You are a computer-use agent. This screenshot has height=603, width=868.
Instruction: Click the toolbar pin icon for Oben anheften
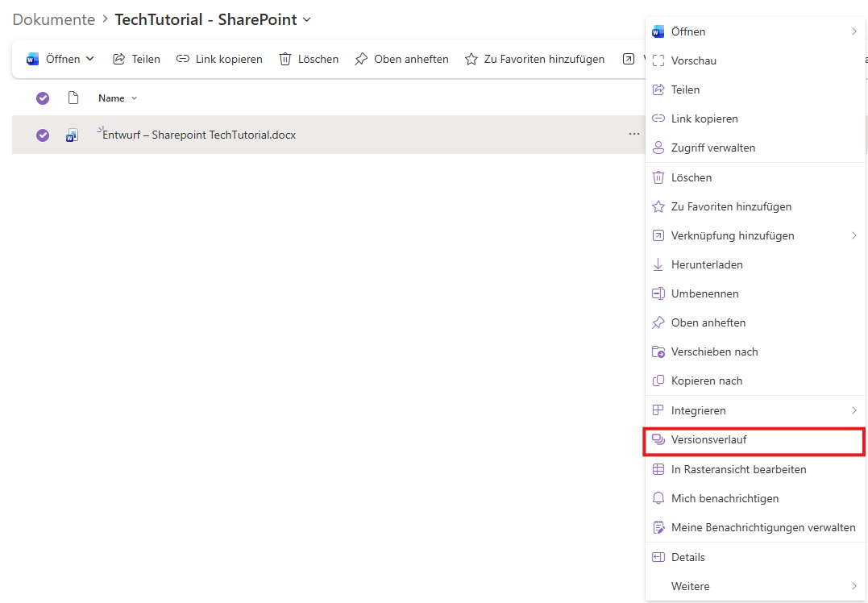361,59
